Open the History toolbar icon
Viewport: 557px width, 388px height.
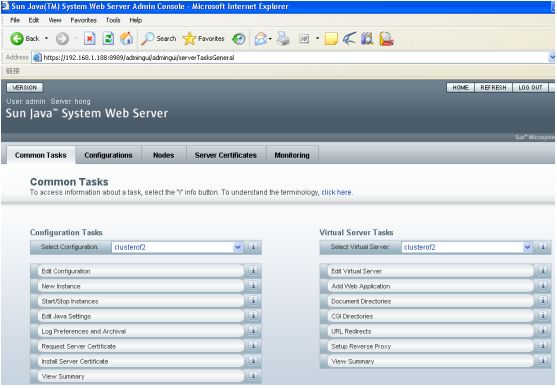click(239, 38)
